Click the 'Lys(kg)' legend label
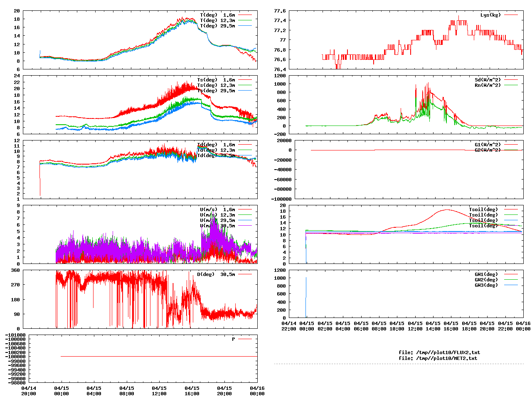 click(x=490, y=15)
